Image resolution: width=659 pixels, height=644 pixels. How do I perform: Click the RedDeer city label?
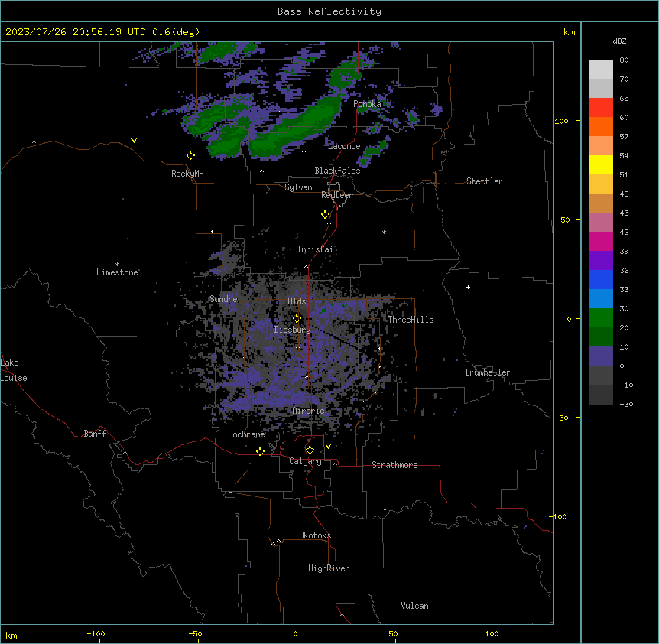[x=336, y=195]
